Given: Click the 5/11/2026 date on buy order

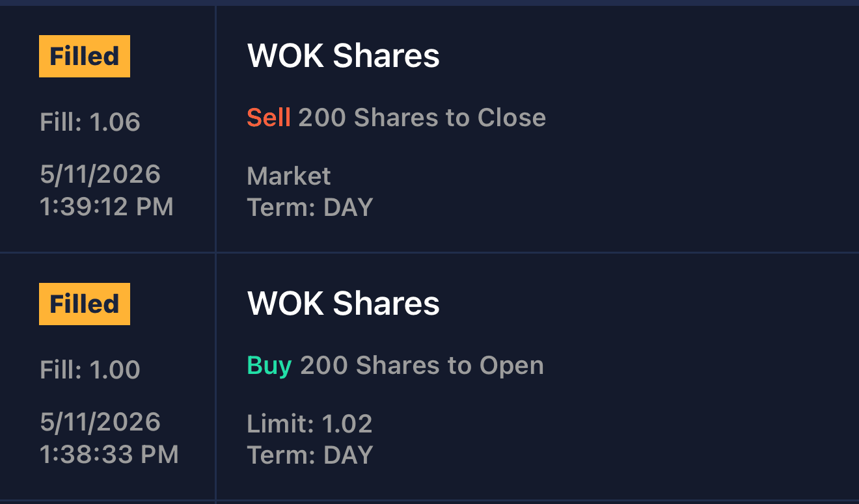Looking at the screenshot, I should [100, 422].
